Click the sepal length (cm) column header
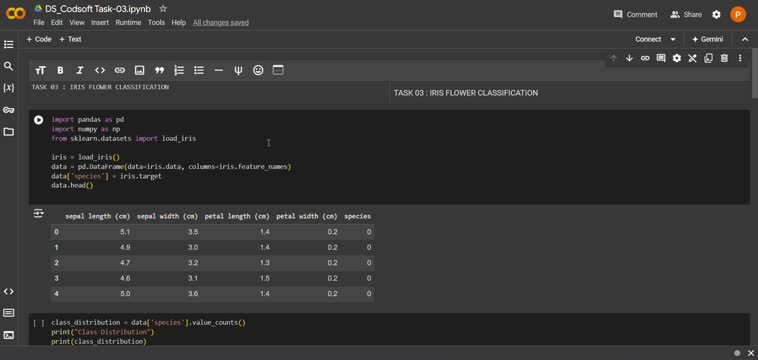The height and width of the screenshot is (360, 758). [97, 216]
